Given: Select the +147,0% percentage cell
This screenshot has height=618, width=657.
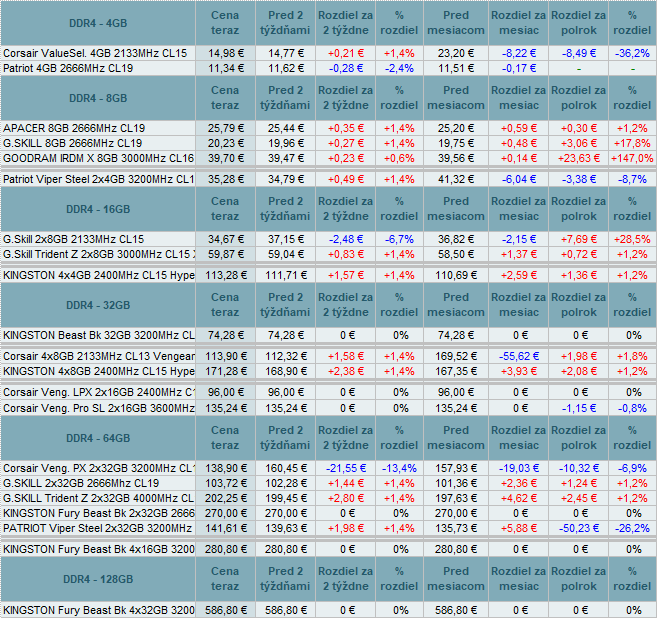Looking at the screenshot, I should (x=632, y=158).
